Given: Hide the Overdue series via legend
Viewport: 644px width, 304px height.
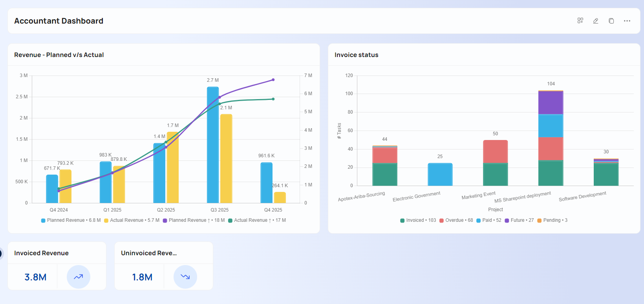Looking at the screenshot, I should (456, 220).
